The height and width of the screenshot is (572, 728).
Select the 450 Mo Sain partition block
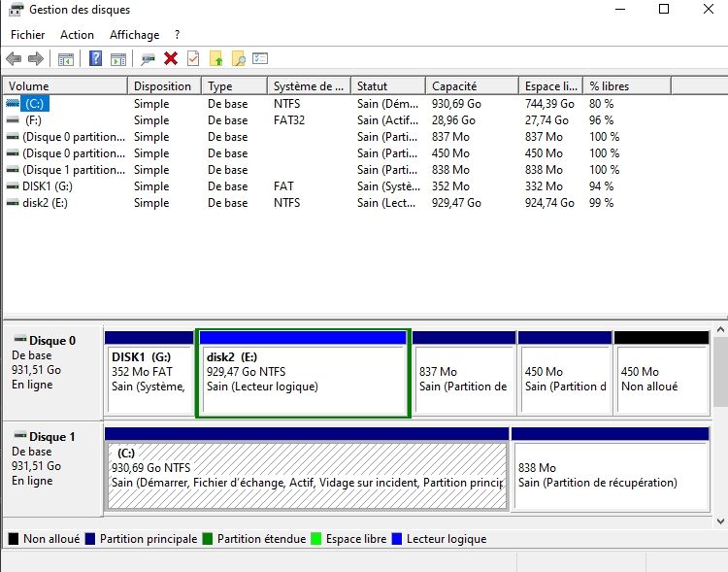coord(565,373)
